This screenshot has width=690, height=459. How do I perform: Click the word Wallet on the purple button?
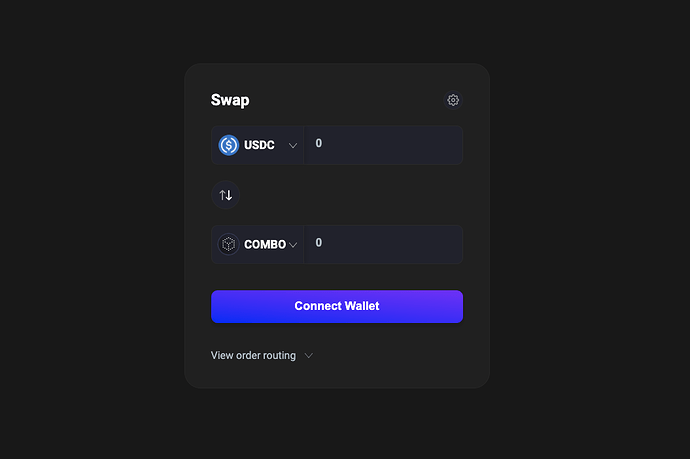coord(362,306)
